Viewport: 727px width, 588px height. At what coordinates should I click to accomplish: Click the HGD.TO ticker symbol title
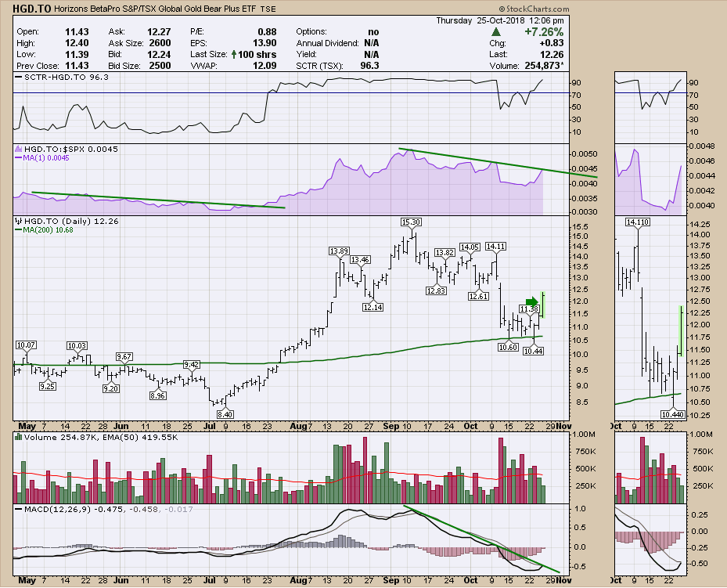tap(31, 9)
